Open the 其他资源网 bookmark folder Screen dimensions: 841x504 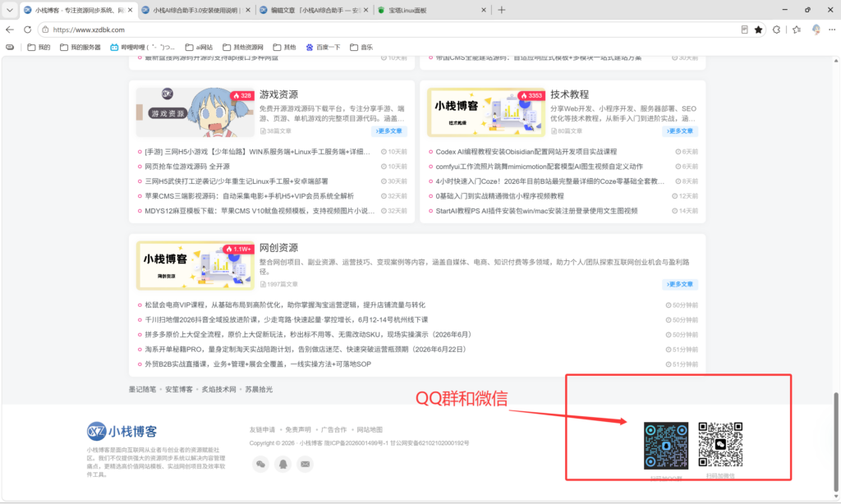(243, 47)
